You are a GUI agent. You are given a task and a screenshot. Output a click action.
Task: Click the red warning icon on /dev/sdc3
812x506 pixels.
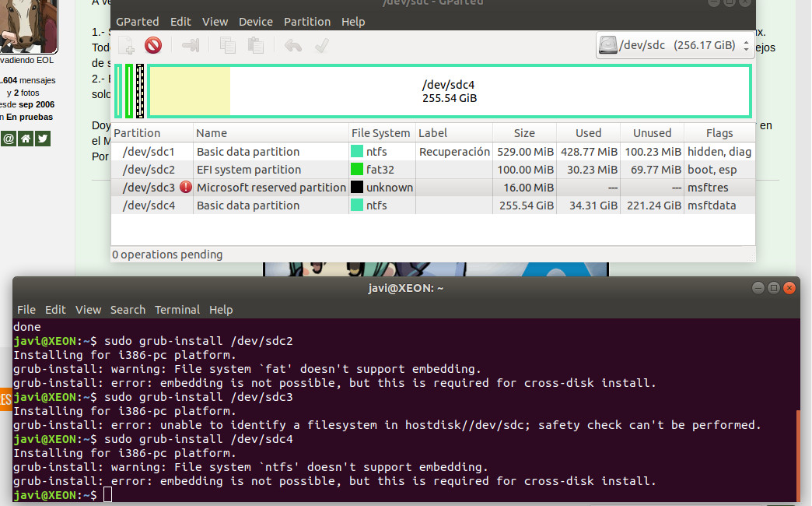(185, 187)
